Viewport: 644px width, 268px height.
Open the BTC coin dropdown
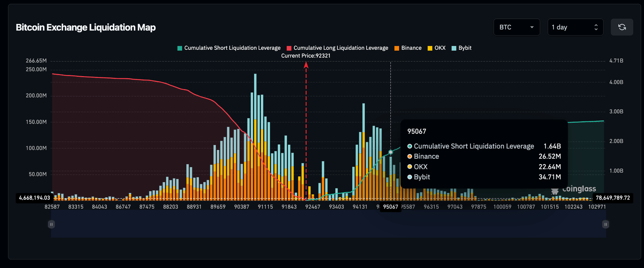click(516, 27)
